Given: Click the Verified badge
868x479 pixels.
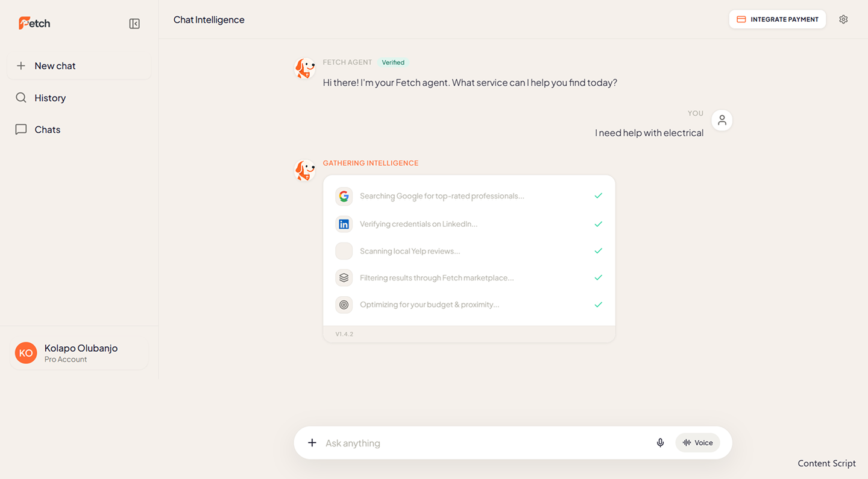Looking at the screenshot, I should pyautogui.click(x=393, y=62).
